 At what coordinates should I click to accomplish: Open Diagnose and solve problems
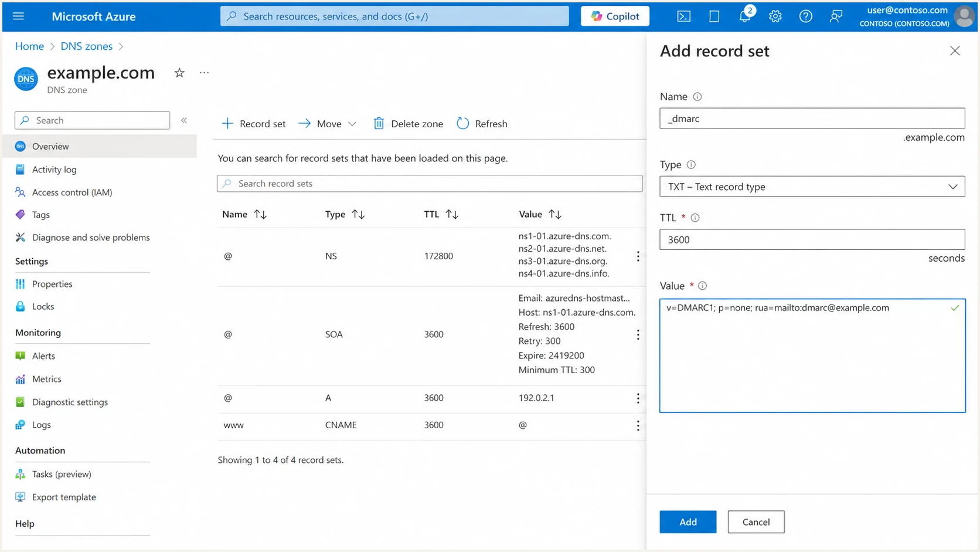pos(91,238)
